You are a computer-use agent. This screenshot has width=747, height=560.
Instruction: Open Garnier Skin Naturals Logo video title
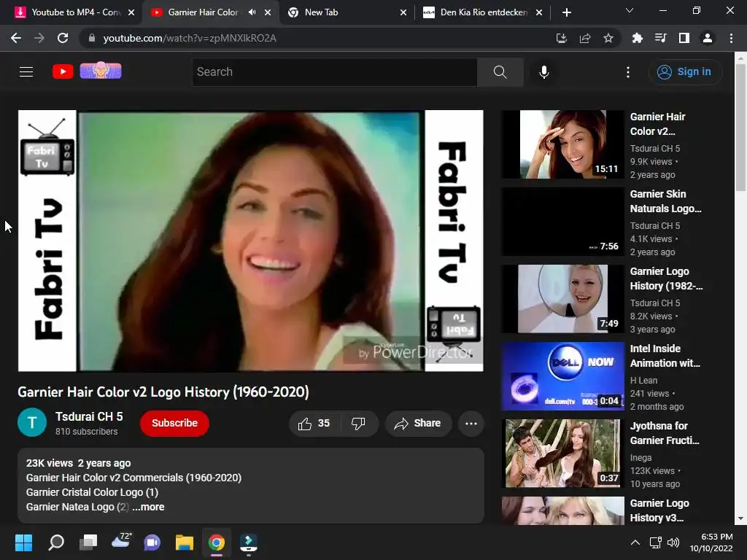(665, 201)
